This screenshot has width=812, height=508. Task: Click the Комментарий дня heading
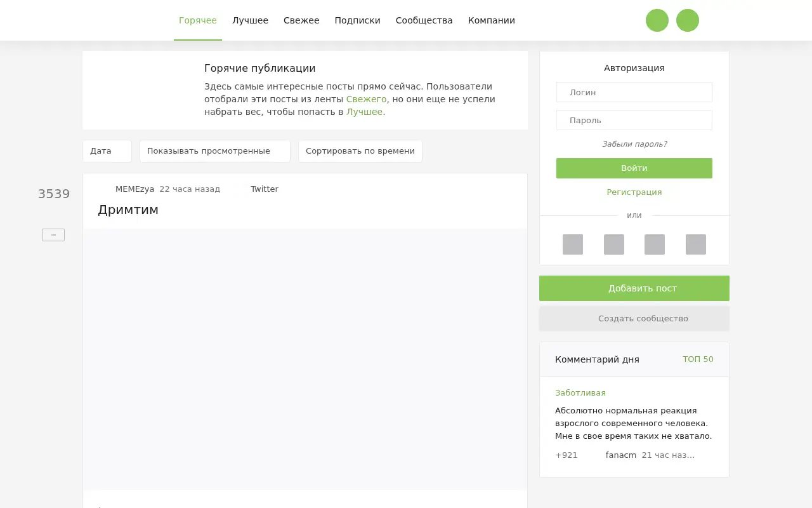coord(597,359)
